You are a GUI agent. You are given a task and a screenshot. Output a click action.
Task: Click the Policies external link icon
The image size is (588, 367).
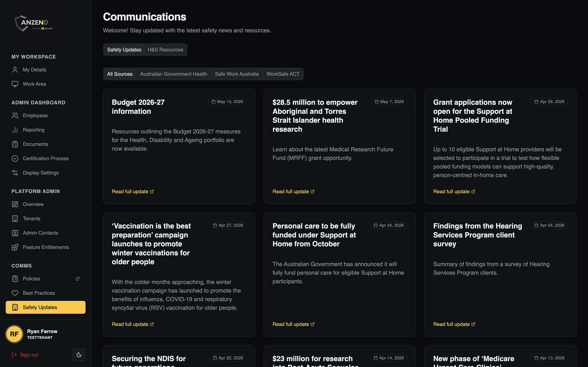[x=78, y=279]
